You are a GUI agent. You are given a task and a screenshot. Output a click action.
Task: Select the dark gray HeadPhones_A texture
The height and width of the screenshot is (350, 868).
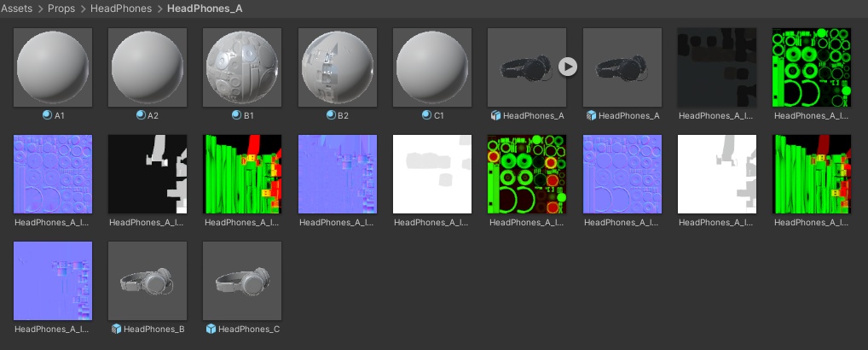[717, 67]
